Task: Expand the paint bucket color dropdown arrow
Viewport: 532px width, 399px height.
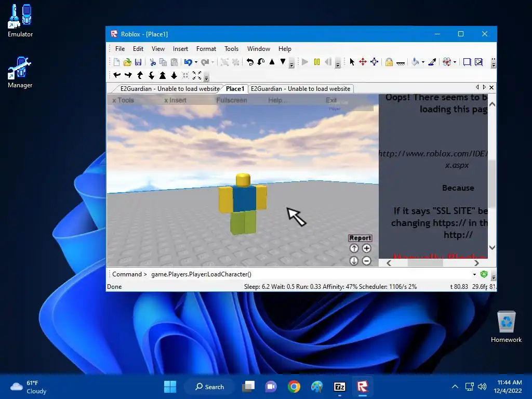Action: coord(423,62)
